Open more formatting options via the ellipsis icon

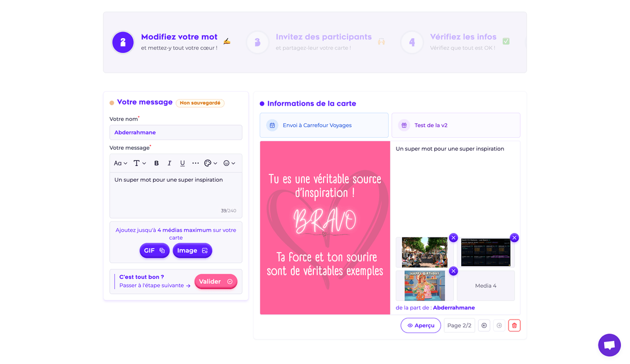tap(195, 163)
